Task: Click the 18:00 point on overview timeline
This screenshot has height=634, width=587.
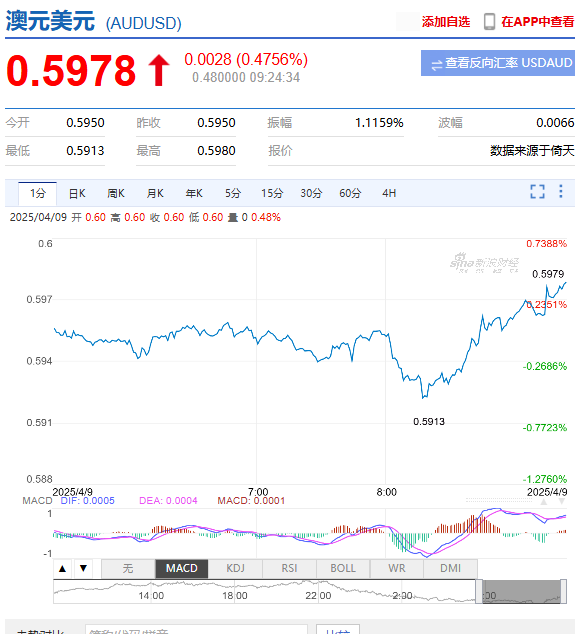Action: [x=235, y=596]
